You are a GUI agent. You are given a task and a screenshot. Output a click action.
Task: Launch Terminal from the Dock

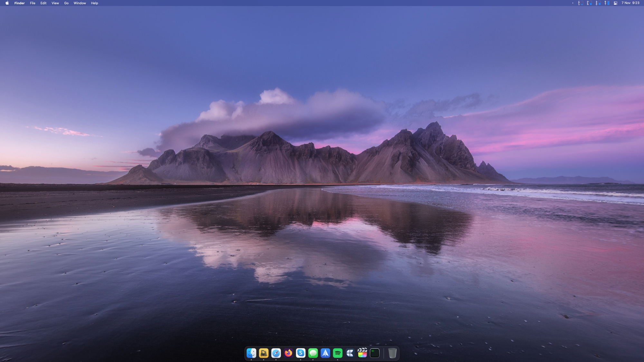click(374, 353)
